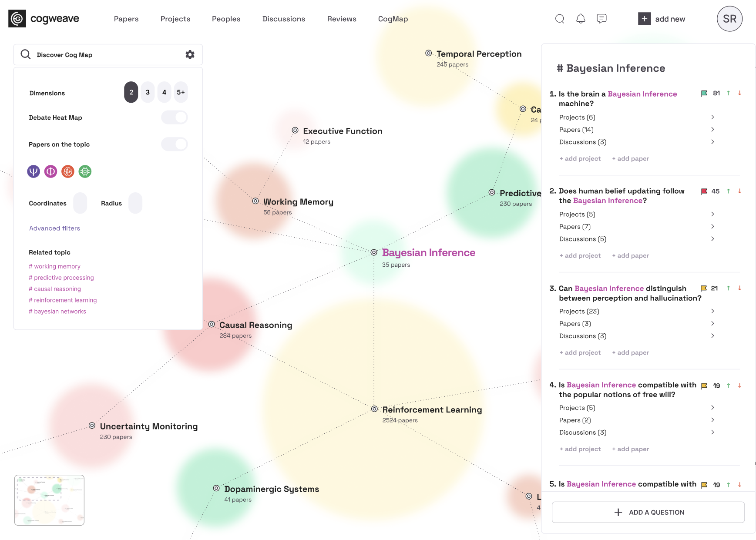Expand Discussions (3) under question 3
Viewport: 756px width, 540px height.
(712, 336)
